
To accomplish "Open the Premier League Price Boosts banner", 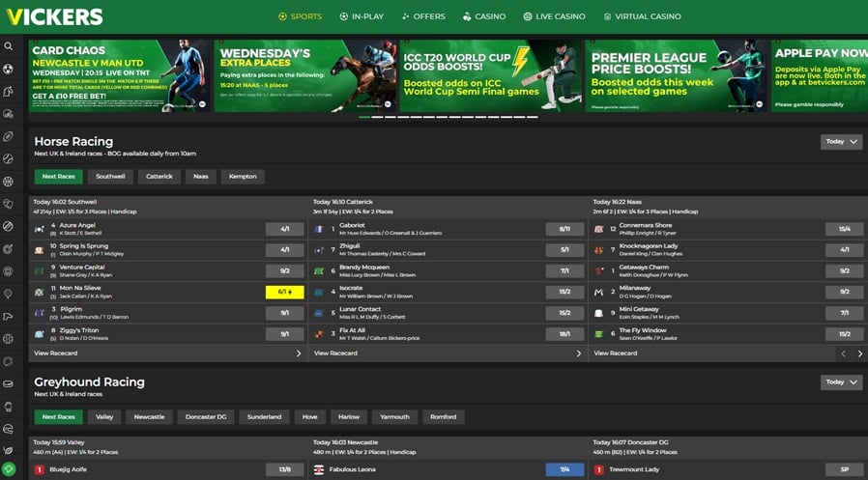I will coord(677,75).
